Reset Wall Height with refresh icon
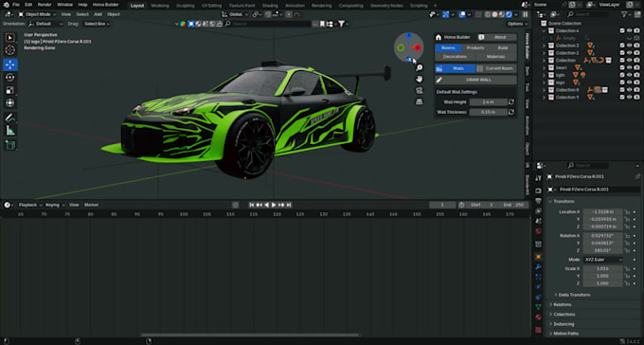The height and width of the screenshot is (345, 644). tap(511, 102)
